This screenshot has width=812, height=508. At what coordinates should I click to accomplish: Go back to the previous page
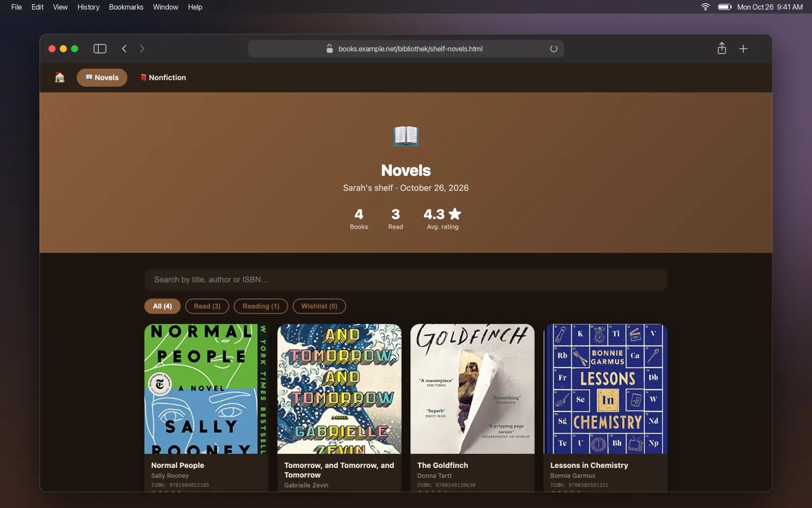tap(125, 49)
